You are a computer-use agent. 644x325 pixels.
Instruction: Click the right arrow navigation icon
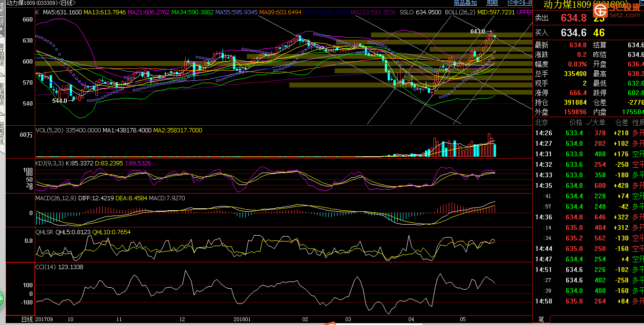tap(519, 3)
